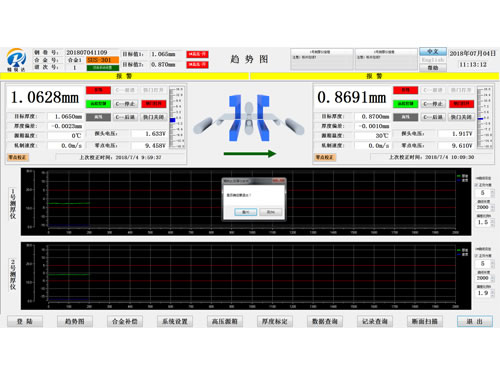
Task: Click the 3D thickness gauge illustration
Action: pyautogui.click(x=249, y=118)
